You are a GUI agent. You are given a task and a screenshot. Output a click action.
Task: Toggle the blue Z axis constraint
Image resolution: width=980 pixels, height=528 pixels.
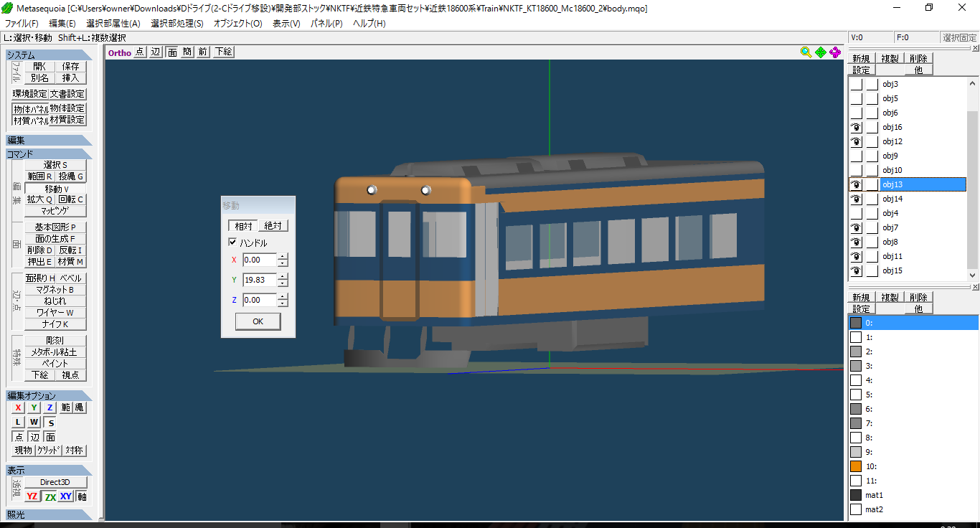(x=50, y=407)
